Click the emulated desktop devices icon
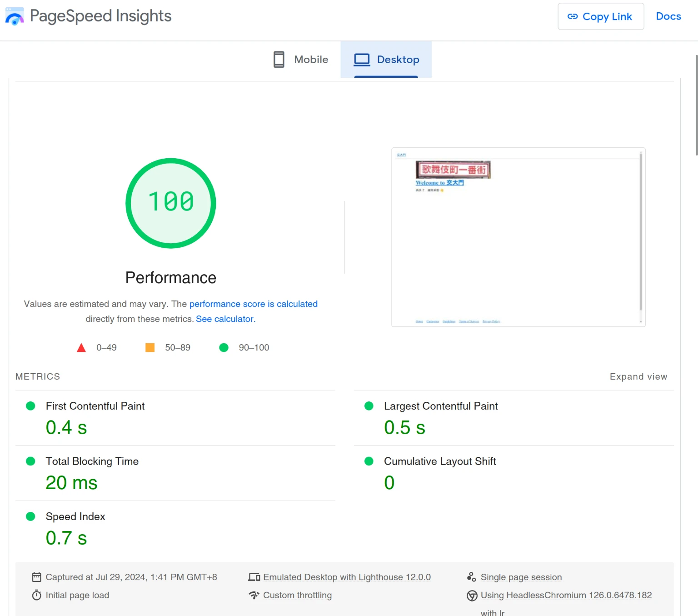 point(254,577)
